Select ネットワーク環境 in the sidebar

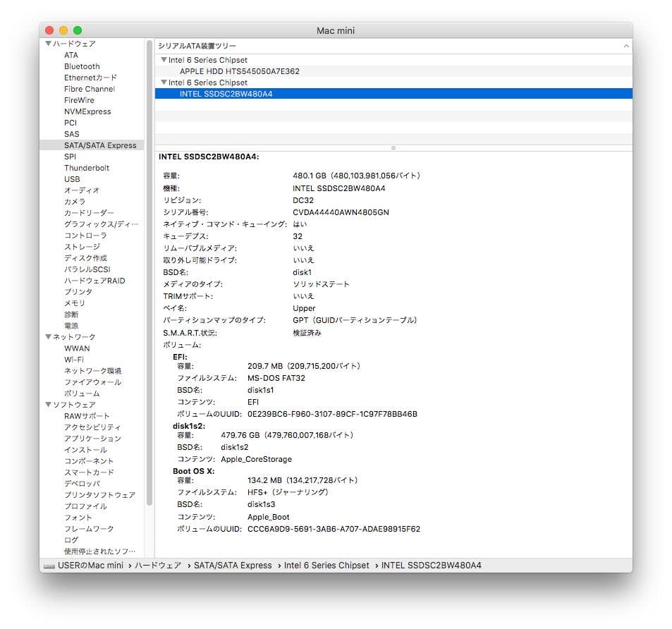pyautogui.click(x=92, y=371)
